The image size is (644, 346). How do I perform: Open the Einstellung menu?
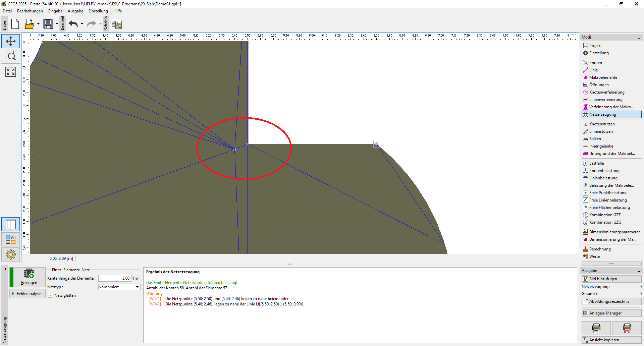[x=98, y=11]
